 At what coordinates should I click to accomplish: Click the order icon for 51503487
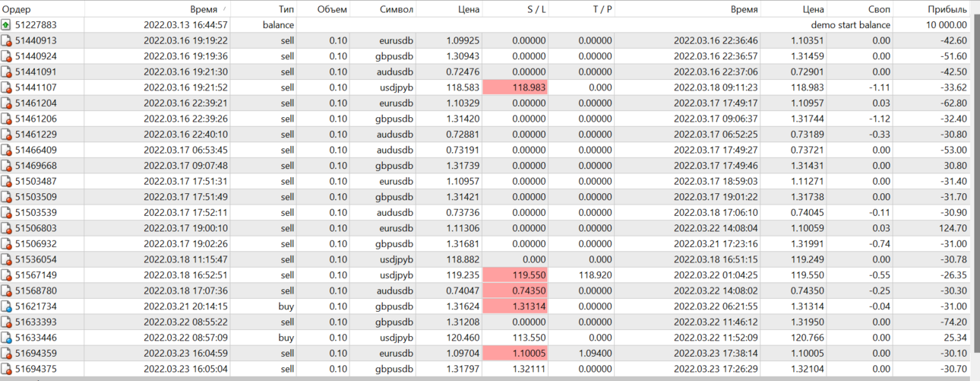point(6,182)
